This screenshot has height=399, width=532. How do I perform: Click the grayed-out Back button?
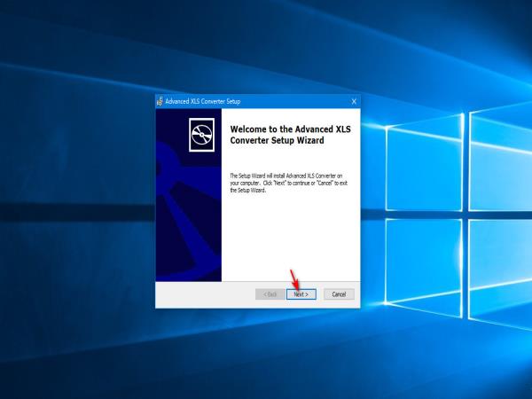click(270, 293)
